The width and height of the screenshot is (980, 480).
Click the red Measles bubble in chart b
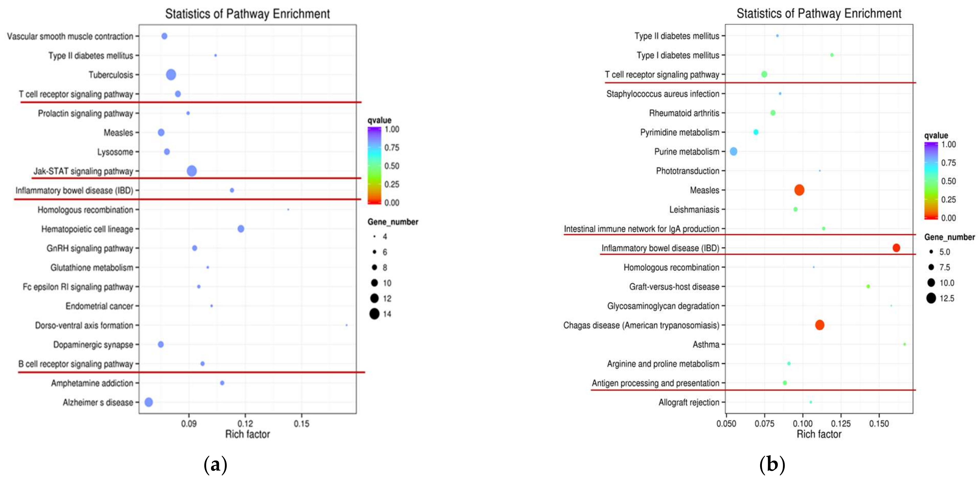tap(799, 190)
